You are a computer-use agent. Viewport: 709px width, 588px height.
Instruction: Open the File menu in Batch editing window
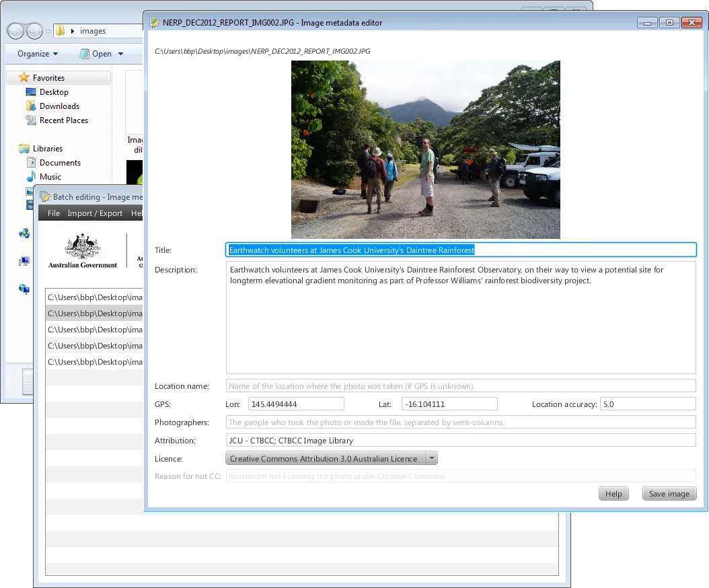(x=53, y=213)
